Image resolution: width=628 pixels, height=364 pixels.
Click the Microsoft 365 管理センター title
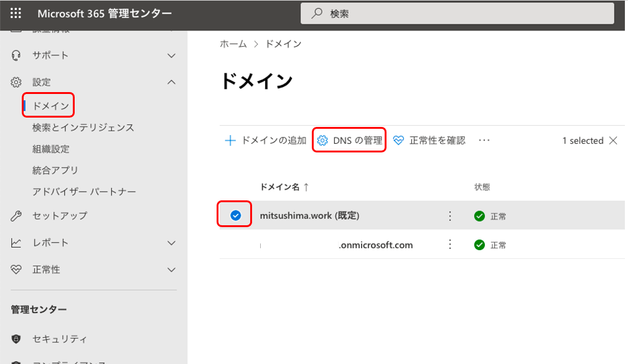click(105, 14)
